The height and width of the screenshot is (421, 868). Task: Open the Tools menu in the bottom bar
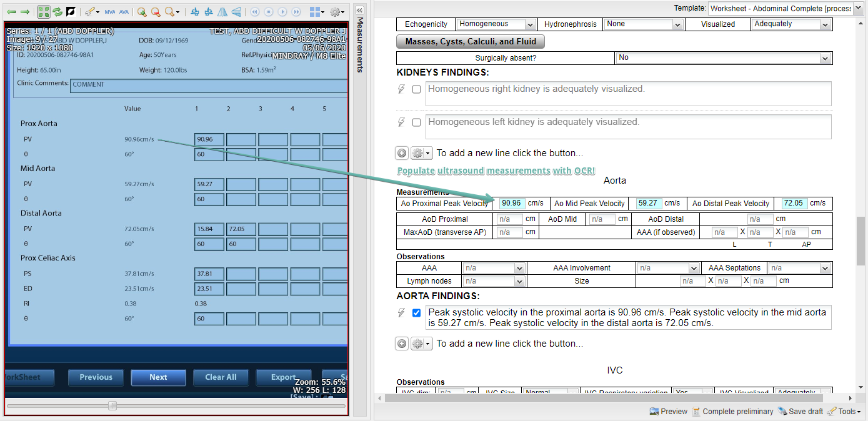point(844,412)
